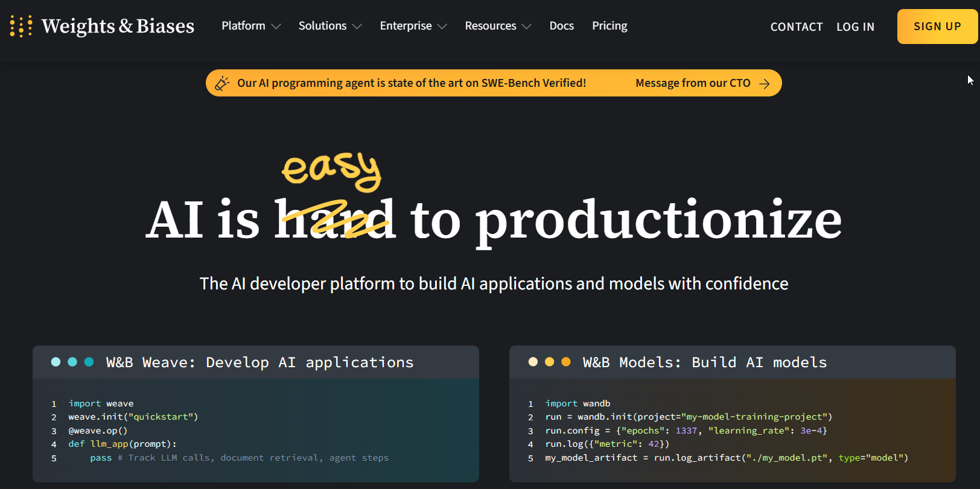Click the wandb Models code snippet panel
This screenshot has width=980, height=489.
click(733, 431)
